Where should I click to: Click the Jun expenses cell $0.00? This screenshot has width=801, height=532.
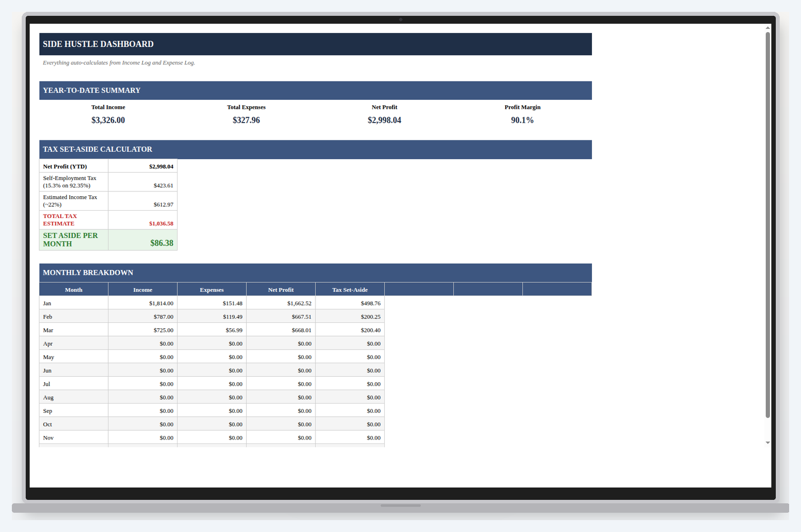(x=212, y=370)
